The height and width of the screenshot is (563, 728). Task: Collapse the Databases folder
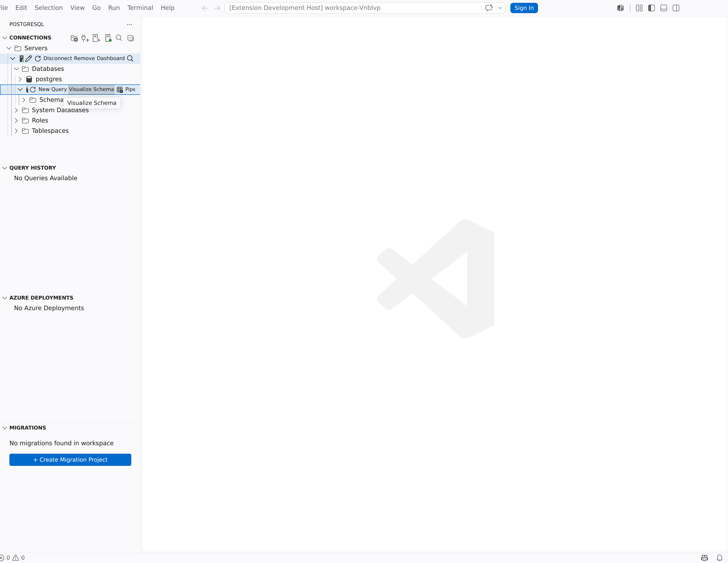16,69
